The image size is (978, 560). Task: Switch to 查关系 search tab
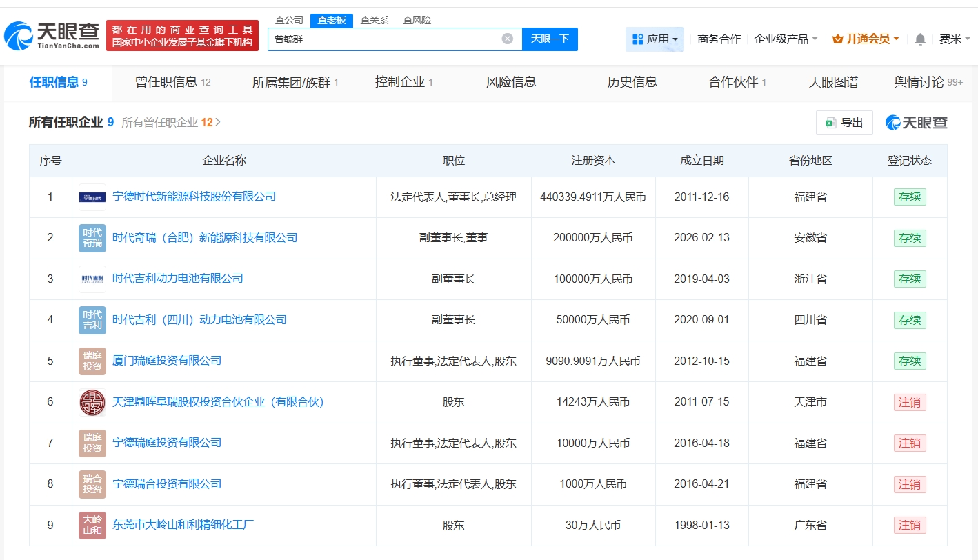coord(375,20)
